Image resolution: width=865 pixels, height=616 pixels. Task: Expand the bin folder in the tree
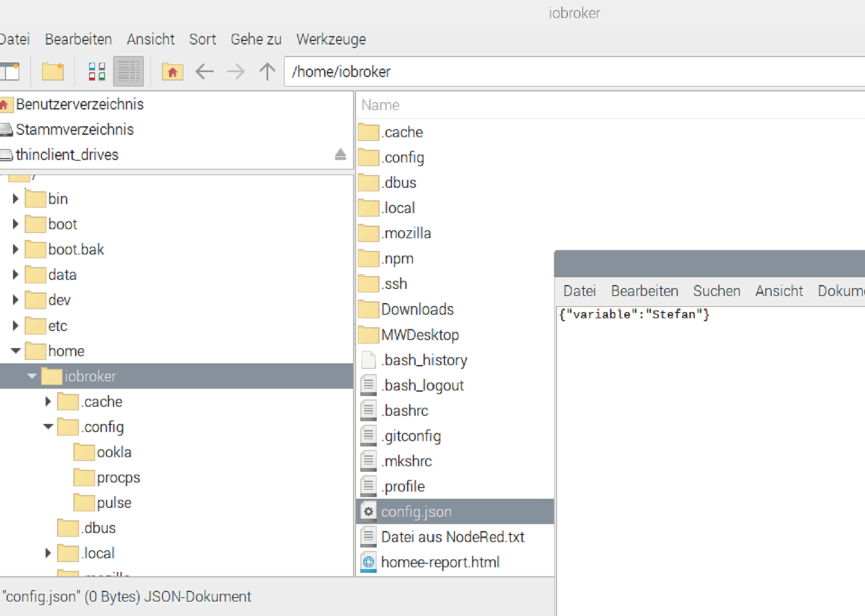tap(16, 199)
